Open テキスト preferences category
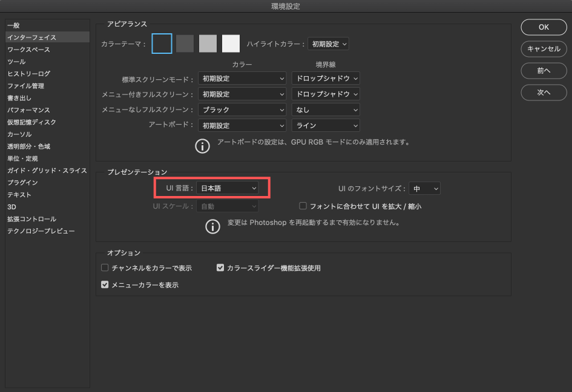This screenshot has height=392, width=572. pyautogui.click(x=47, y=195)
